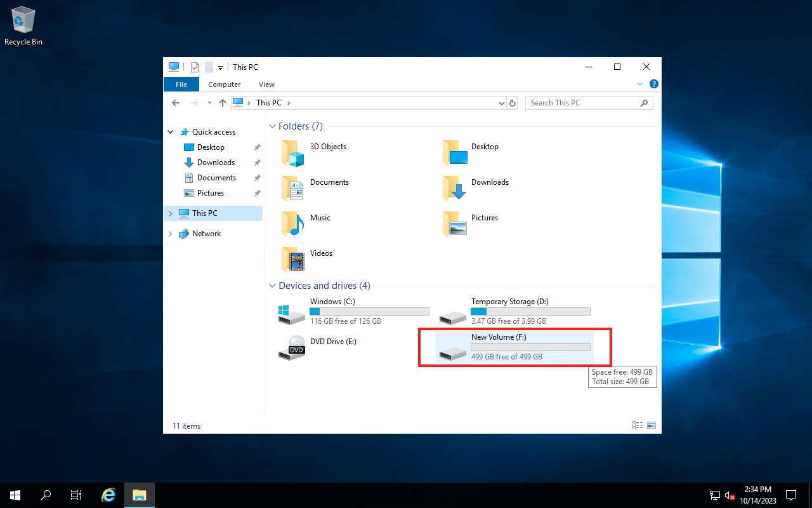
Task: Click the Temporary Storage (D:) capacity bar
Action: point(530,312)
